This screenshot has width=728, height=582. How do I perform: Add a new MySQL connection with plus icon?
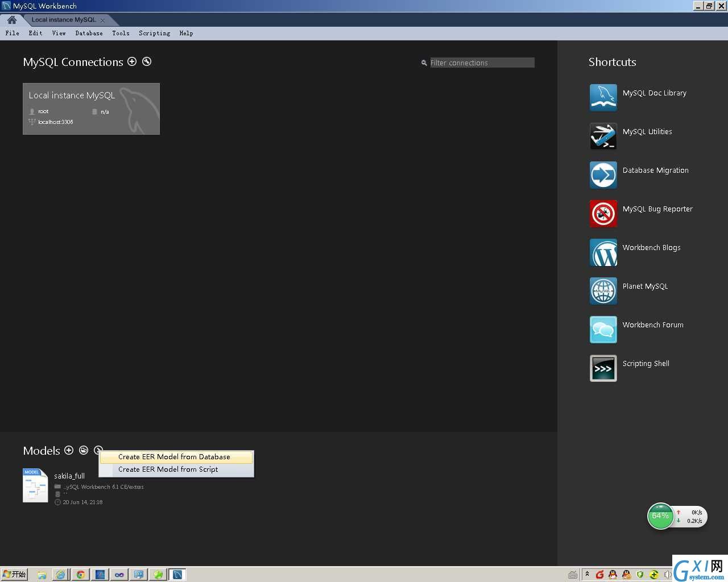(132, 61)
